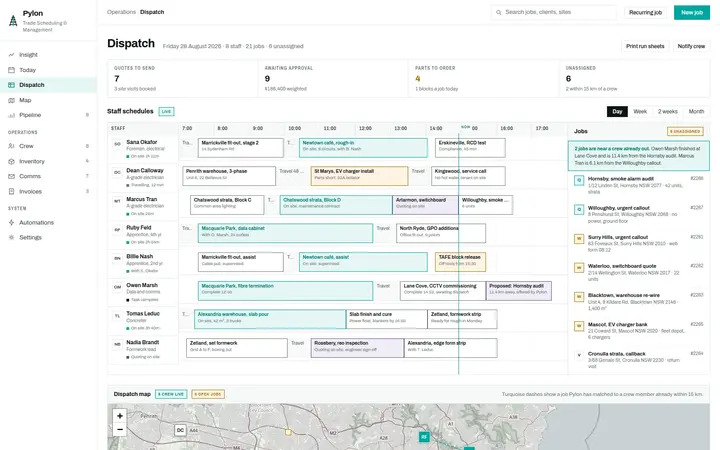The image size is (720, 450).
Task: Select the Map icon in the sidebar
Action: point(11,100)
